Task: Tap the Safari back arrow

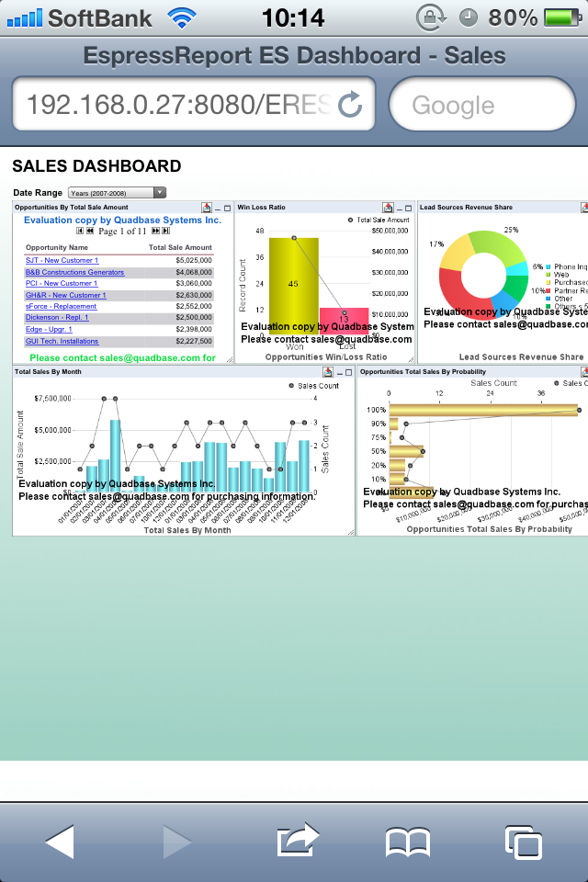Action: 60,842
